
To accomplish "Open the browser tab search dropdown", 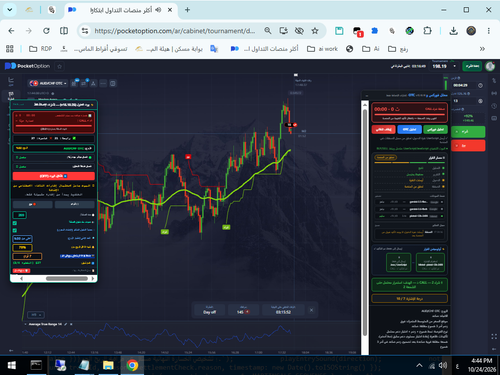I will [x=10, y=10].
